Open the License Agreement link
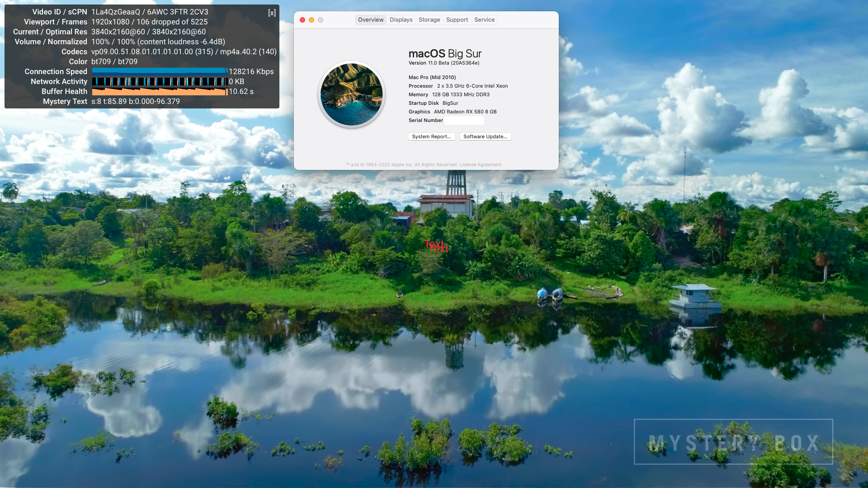Viewport: 868px width, 488px height. pyautogui.click(x=480, y=165)
